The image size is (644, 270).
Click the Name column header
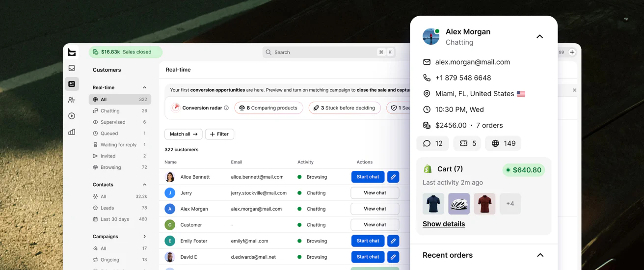(170, 162)
